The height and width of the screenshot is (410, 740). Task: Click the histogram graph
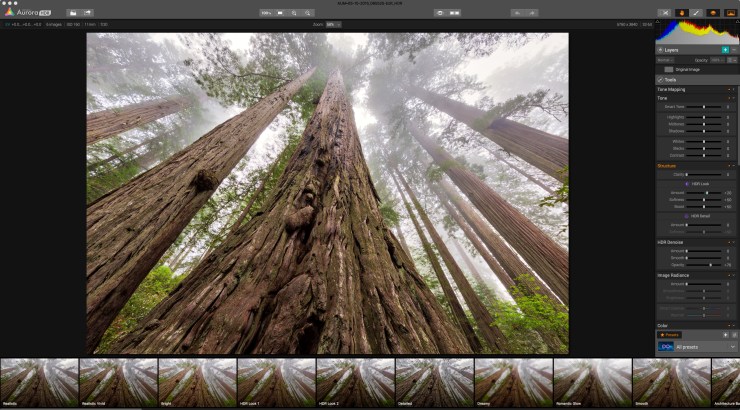697,32
